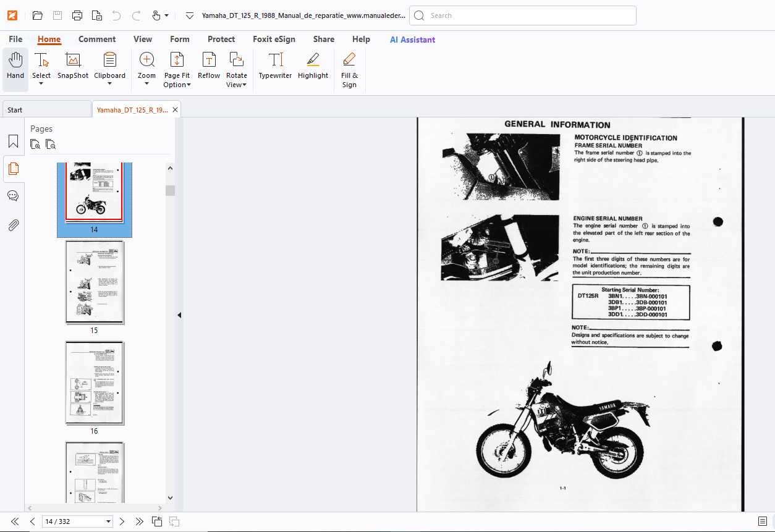The image size is (775, 532).
Task: Go to the last page
Action: coord(140,521)
